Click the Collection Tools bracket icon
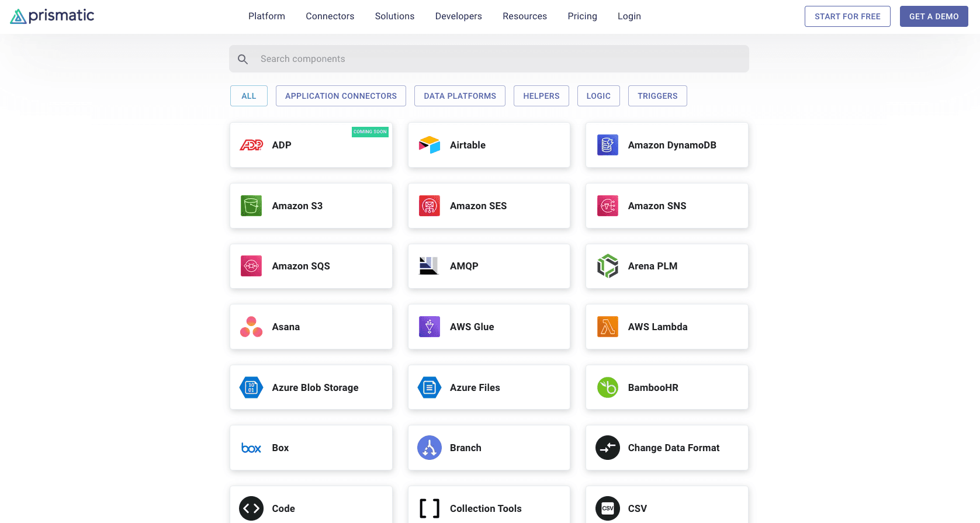Image resolution: width=980 pixels, height=523 pixels. tap(430, 508)
